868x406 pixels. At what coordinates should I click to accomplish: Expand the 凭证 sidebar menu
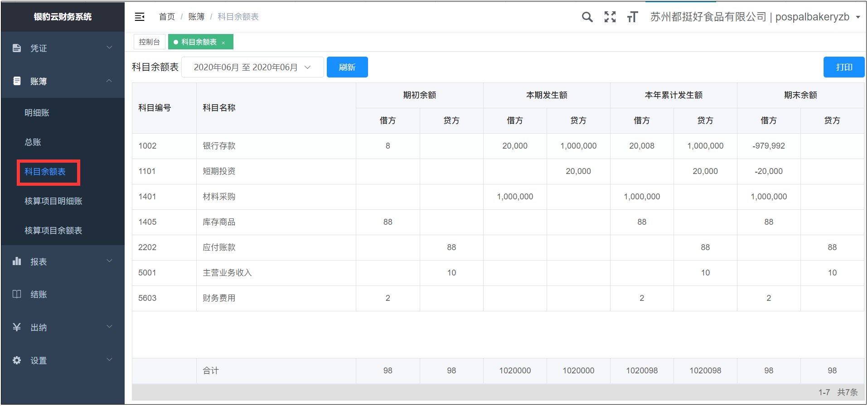pyautogui.click(x=109, y=48)
